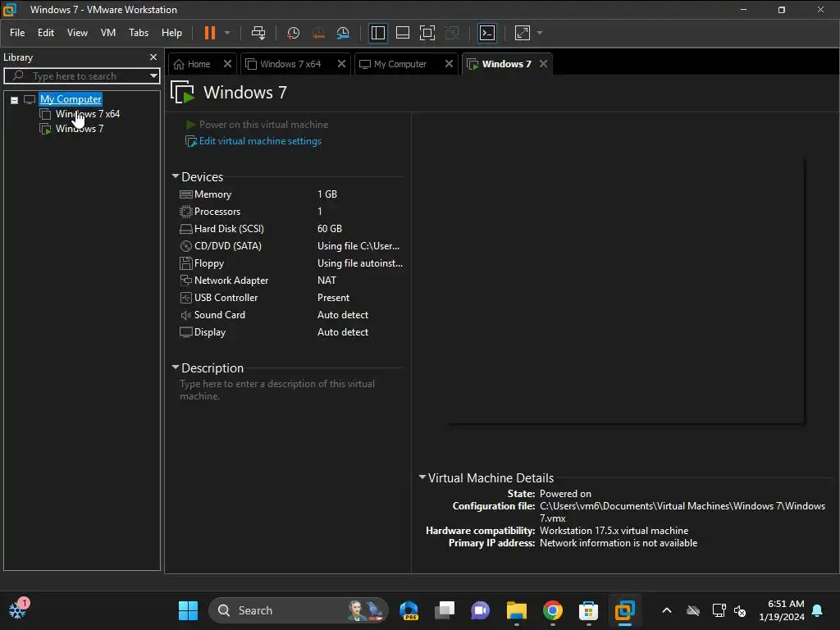Collapse the My Computer tree node

(x=15, y=99)
